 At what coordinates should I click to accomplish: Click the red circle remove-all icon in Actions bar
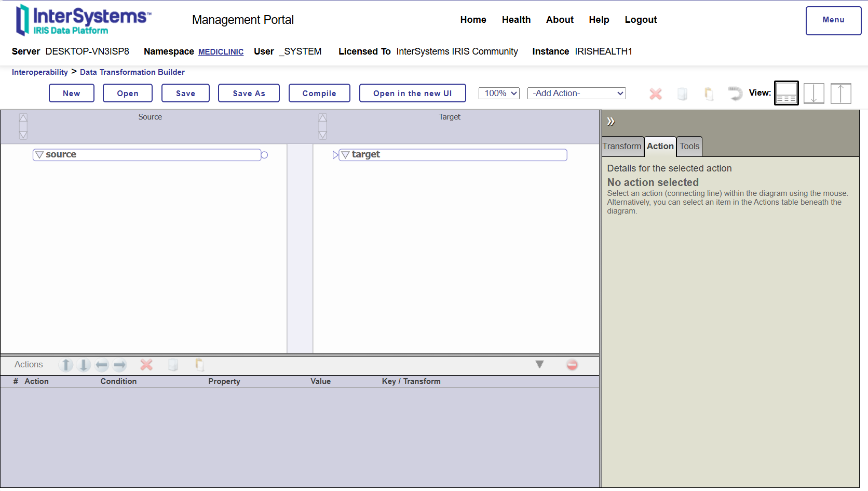click(572, 365)
